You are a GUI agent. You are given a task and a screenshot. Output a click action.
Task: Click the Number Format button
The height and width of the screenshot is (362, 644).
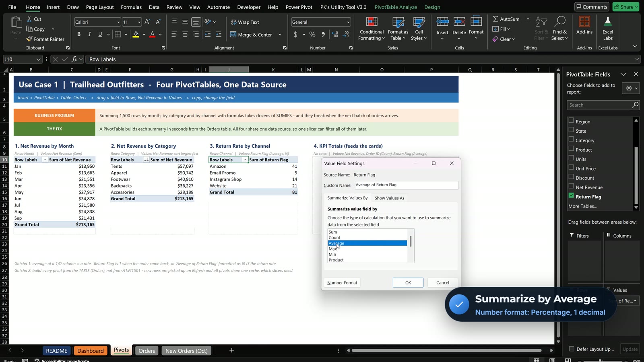tap(342, 283)
